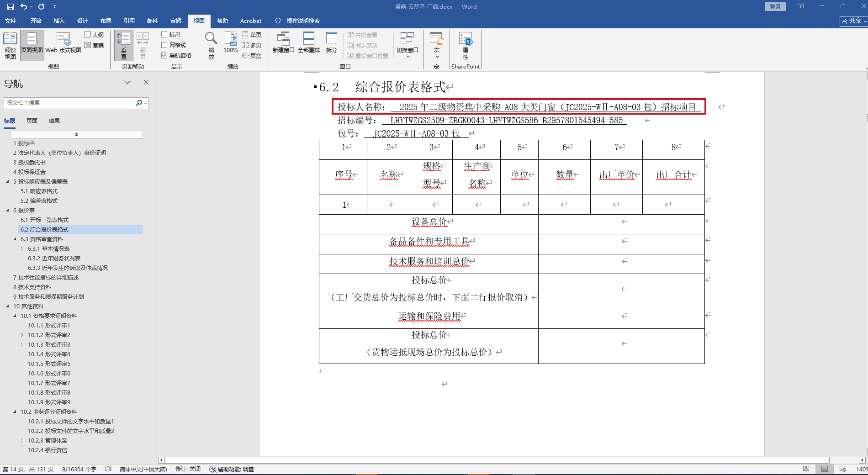Viewport: 868px width, 475px height.
Task: Click the Web layout icon in status bar
Action: [x=843, y=469]
